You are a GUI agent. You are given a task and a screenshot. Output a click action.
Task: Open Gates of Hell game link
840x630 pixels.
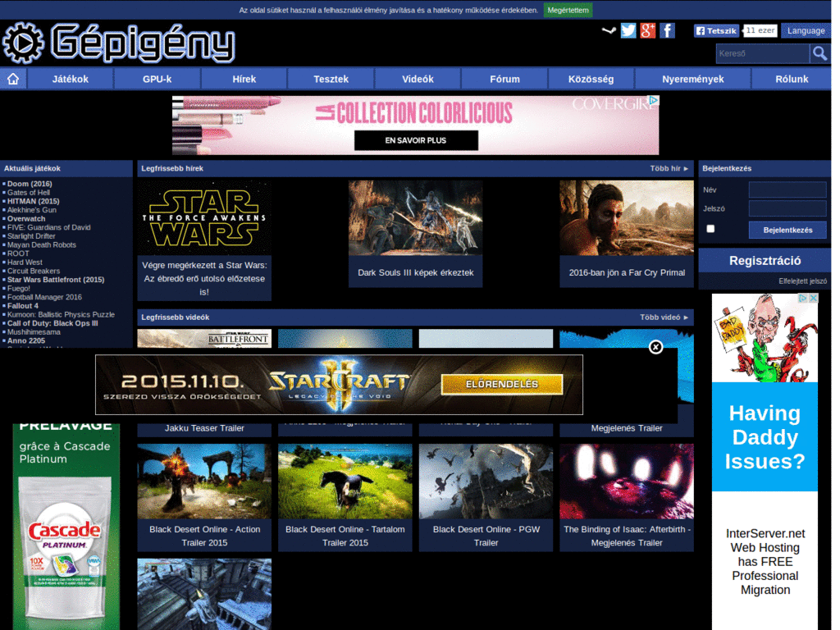pos(29,192)
